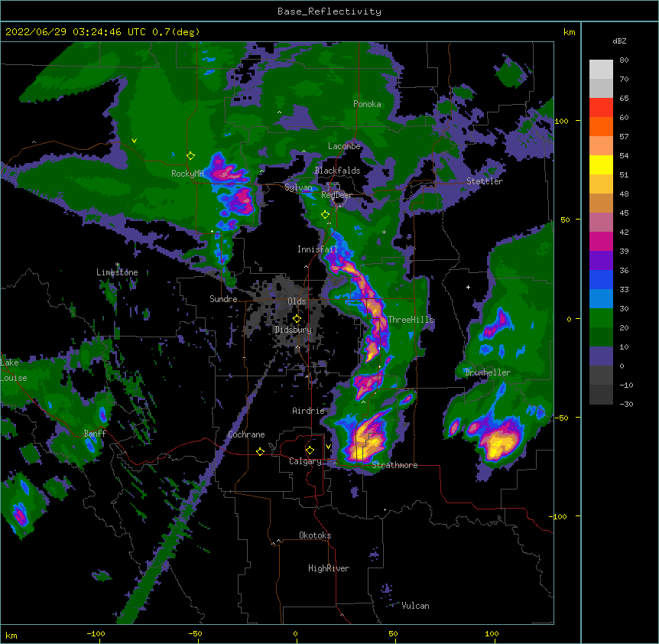Click the Lake Louise label
This screenshot has width=659, height=644.
click(x=13, y=370)
